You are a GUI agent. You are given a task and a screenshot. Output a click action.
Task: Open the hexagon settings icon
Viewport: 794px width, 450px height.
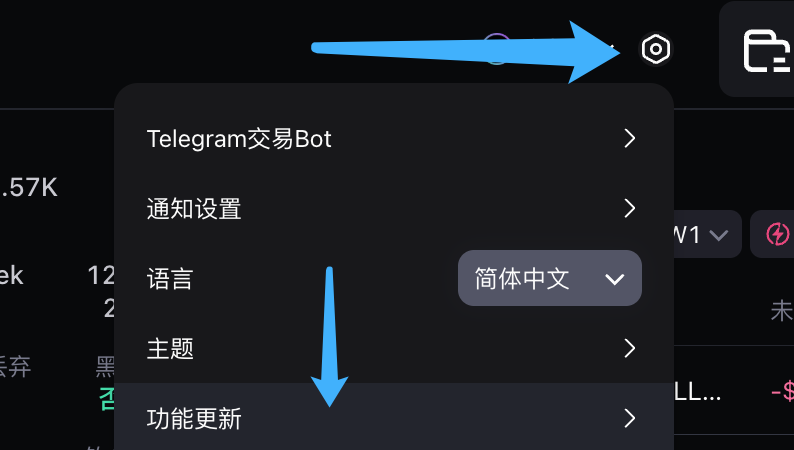point(656,49)
